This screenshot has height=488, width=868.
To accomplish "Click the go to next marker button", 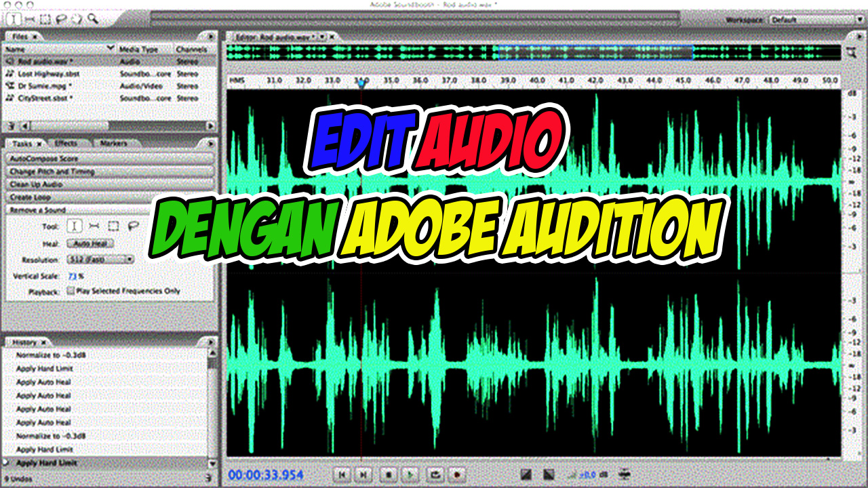I will [x=363, y=475].
